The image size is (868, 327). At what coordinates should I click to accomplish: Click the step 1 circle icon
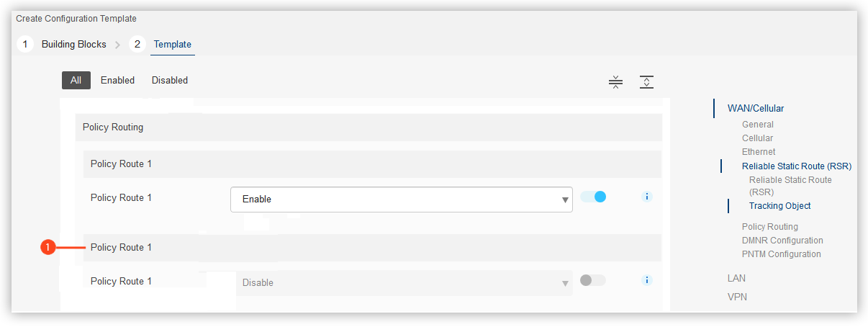[25, 44]
